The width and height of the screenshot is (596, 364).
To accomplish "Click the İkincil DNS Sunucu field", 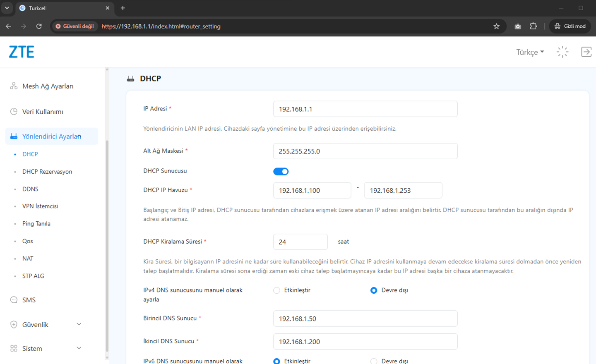I will click(x=365, y=342).
